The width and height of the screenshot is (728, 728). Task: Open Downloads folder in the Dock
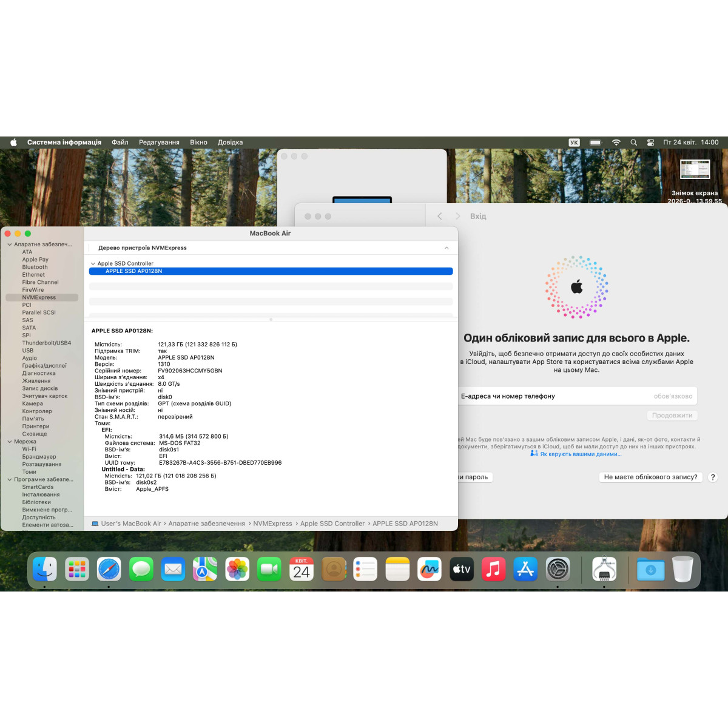(651, 569)
